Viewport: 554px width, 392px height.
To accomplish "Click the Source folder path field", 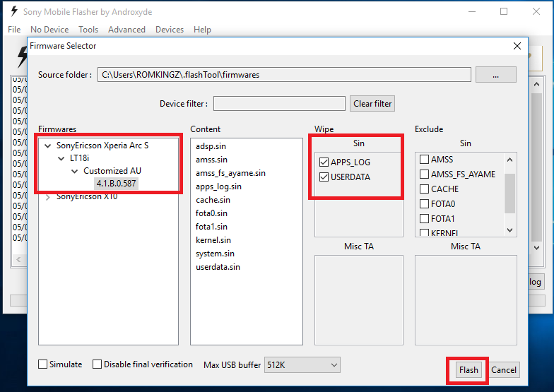I will [284, 75].
